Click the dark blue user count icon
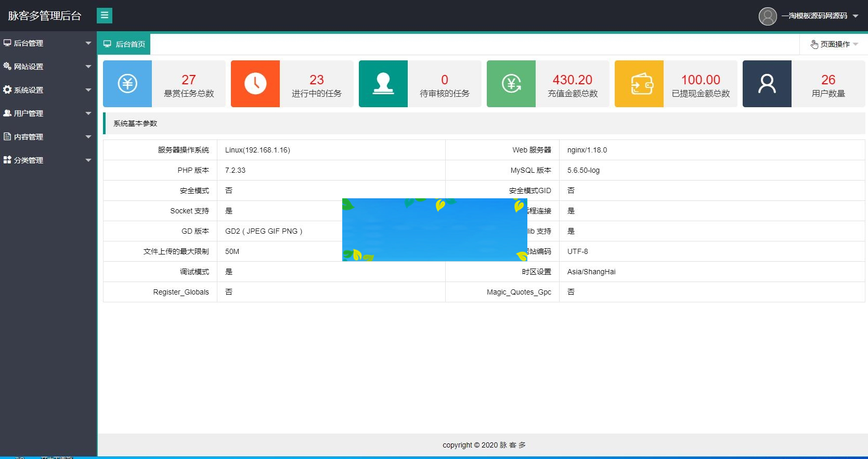Viewport: 868px width, 459px height. (x=767, y=84)
